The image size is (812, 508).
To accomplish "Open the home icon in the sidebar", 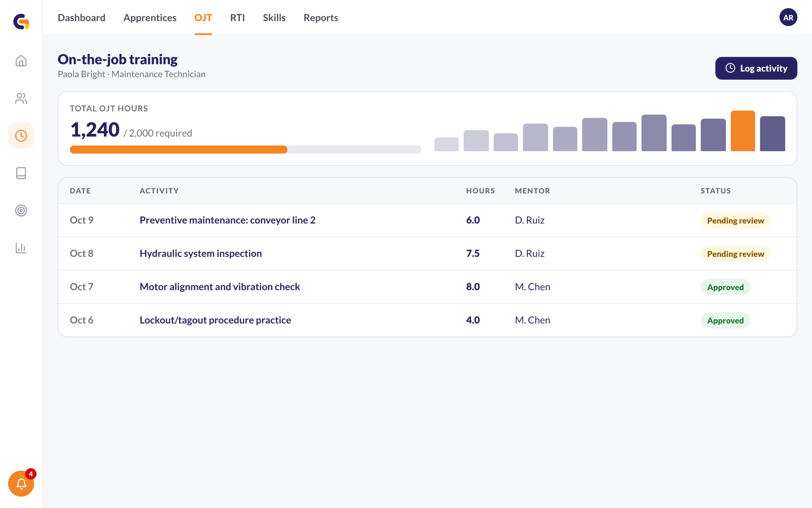I will coord(21,61).
